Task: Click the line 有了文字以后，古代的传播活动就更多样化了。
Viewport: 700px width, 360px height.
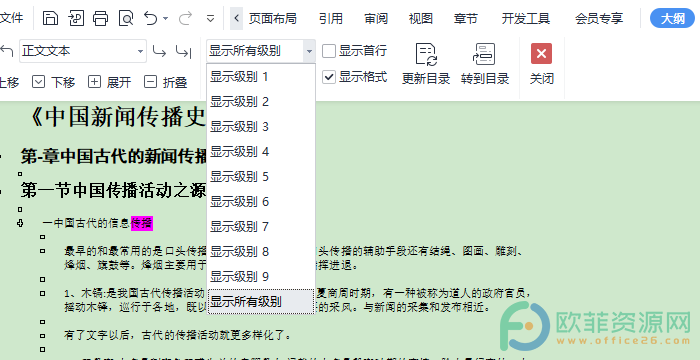Action: point(178,335)
